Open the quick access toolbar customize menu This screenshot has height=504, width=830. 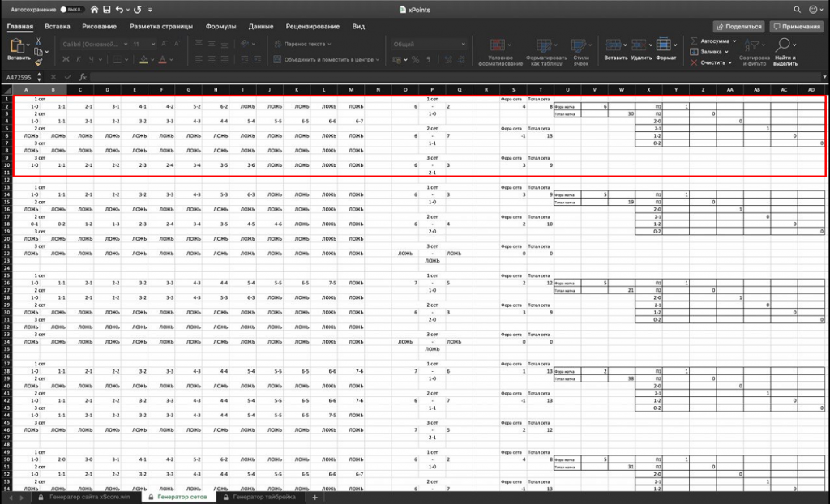150,10
